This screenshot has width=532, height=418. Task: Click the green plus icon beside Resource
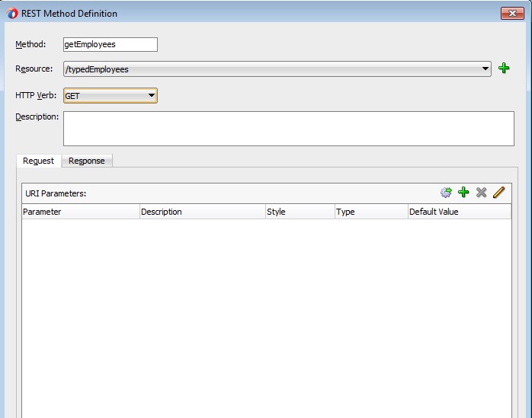pyautogui.click(x=504, y=69)
